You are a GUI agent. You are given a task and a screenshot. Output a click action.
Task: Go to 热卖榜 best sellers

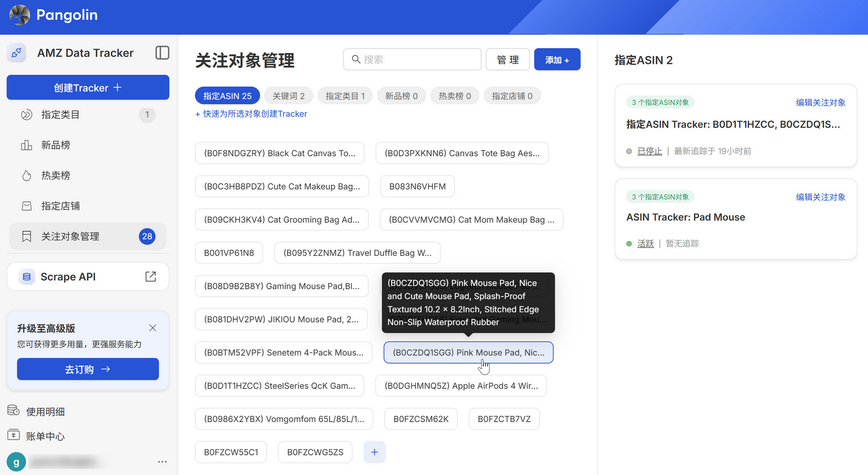55,176
